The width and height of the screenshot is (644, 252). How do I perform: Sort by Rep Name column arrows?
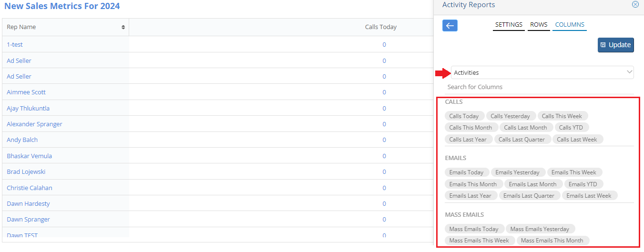tap(123, 27)
